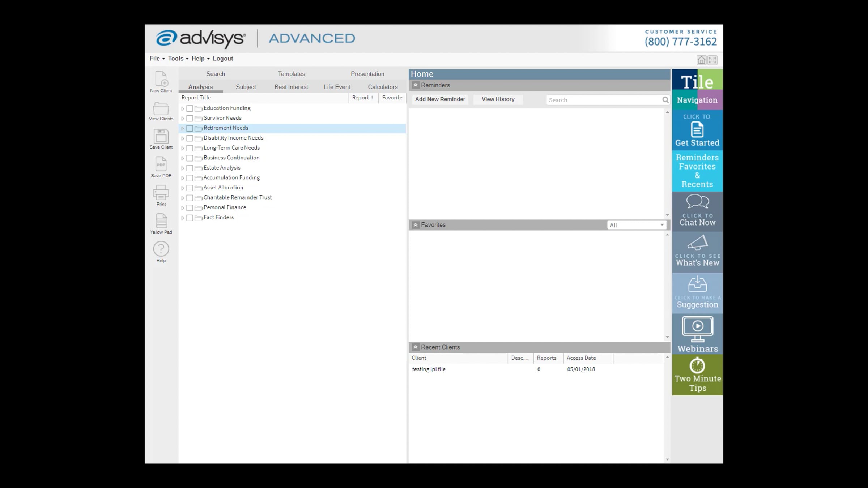Image resolution: width=868 pixels, height=488 pixels.
Task: Switch to the Calculators tab
Action: 383,87
